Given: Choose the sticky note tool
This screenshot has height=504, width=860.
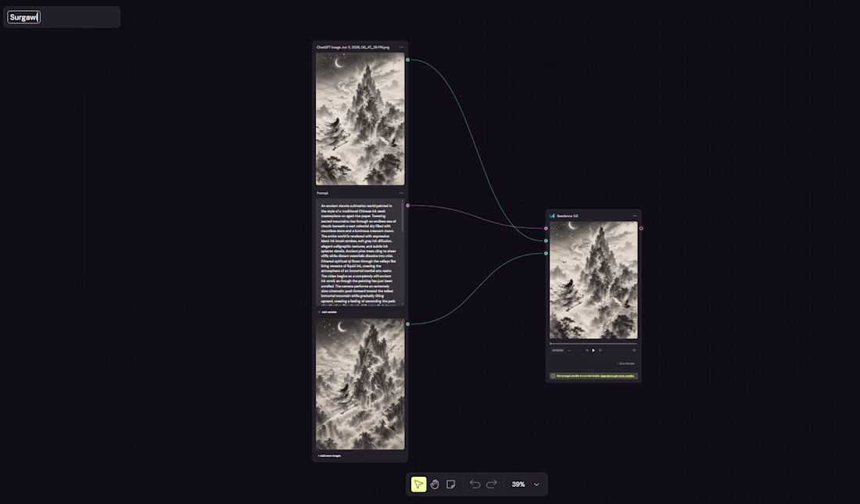Looking at the screenshot, I should (x=451, y=484).
